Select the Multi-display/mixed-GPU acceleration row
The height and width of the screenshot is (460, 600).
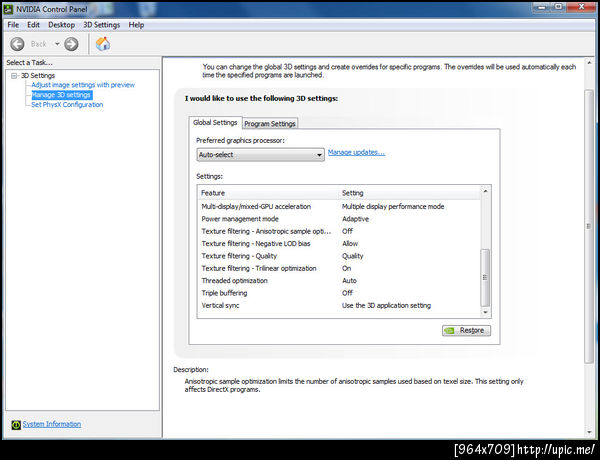pyautogui.click(x=339, y=207)
